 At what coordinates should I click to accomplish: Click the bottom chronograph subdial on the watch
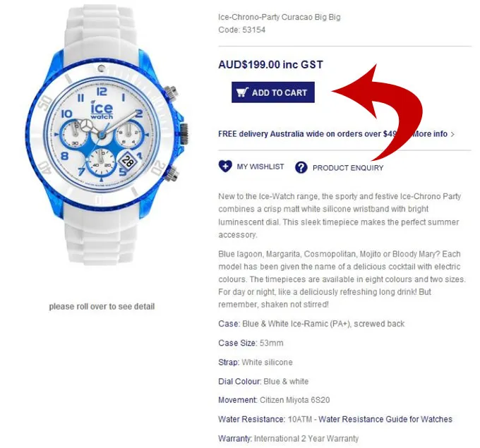101,162
